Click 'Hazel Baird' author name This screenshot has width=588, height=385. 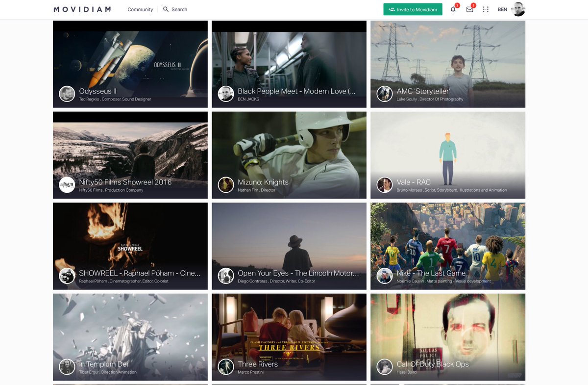(x=407, y=372)
